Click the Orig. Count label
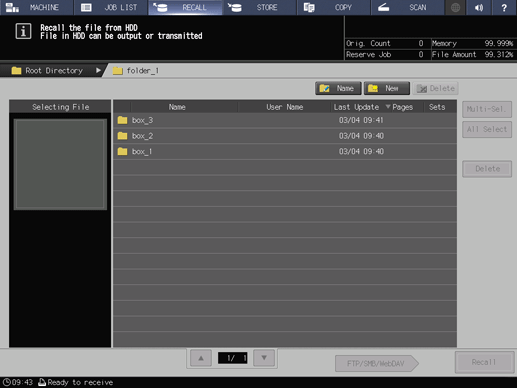This screenshot has height=388, width=517. pos(368,44)
